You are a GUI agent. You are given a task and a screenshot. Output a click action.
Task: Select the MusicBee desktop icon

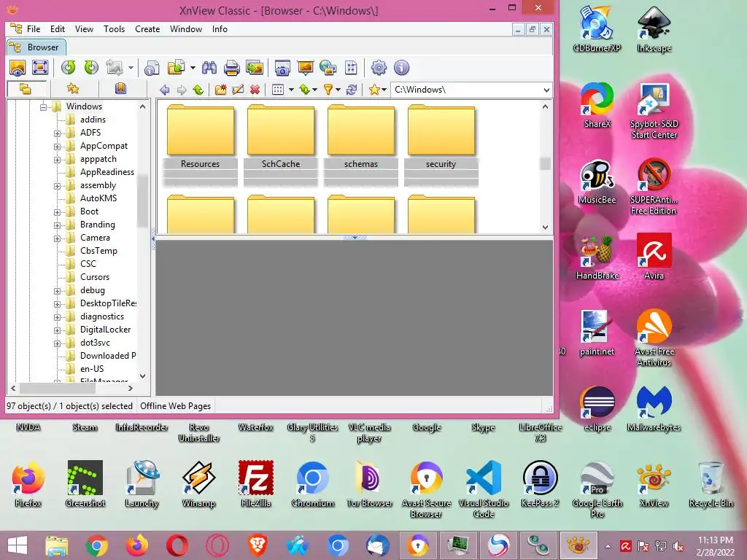click(x=597, y=182)
